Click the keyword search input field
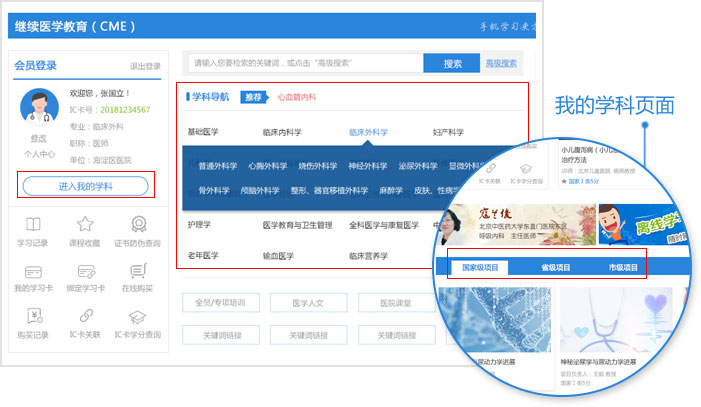This screenshot has width=701, height=407. pyautogui.click(x=305, y=63)
